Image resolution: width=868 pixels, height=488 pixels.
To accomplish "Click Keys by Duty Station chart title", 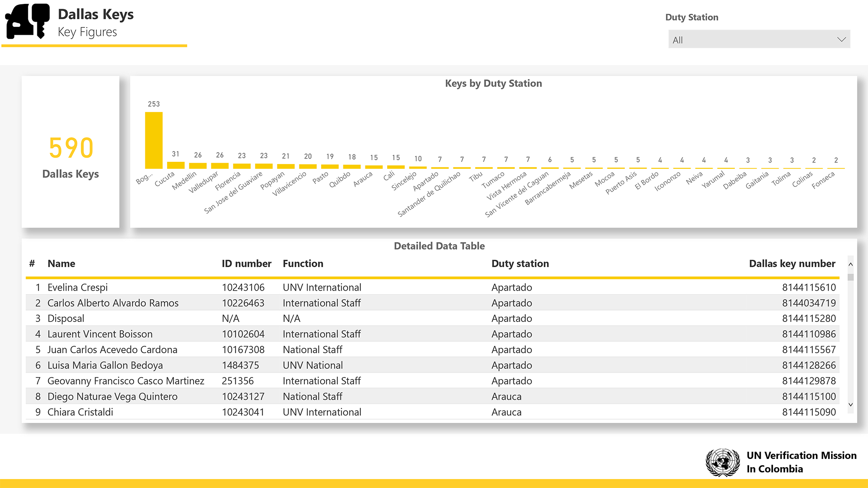I will [493, 83].
